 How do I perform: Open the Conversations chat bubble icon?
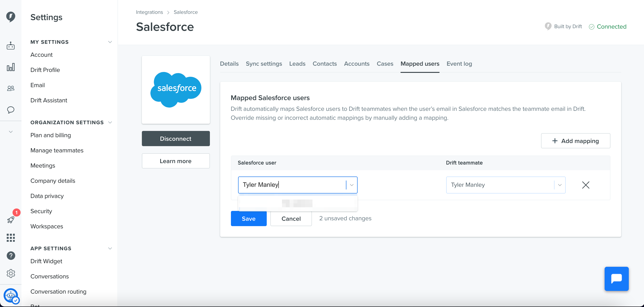tap(11, 110)
